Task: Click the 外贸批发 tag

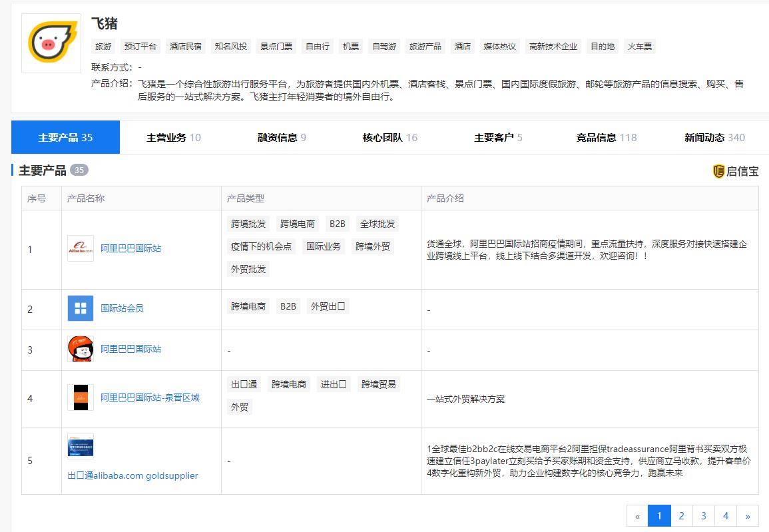Action: (248, 269)
